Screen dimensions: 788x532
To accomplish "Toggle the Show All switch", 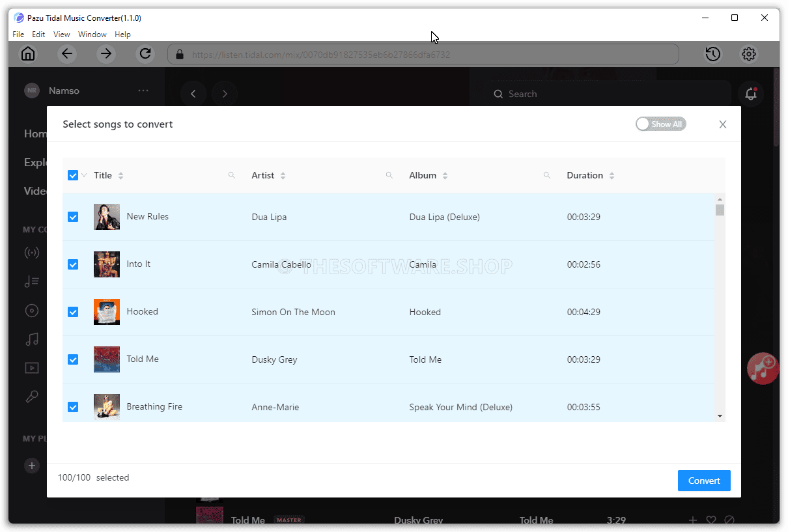I will click(661, 124).
